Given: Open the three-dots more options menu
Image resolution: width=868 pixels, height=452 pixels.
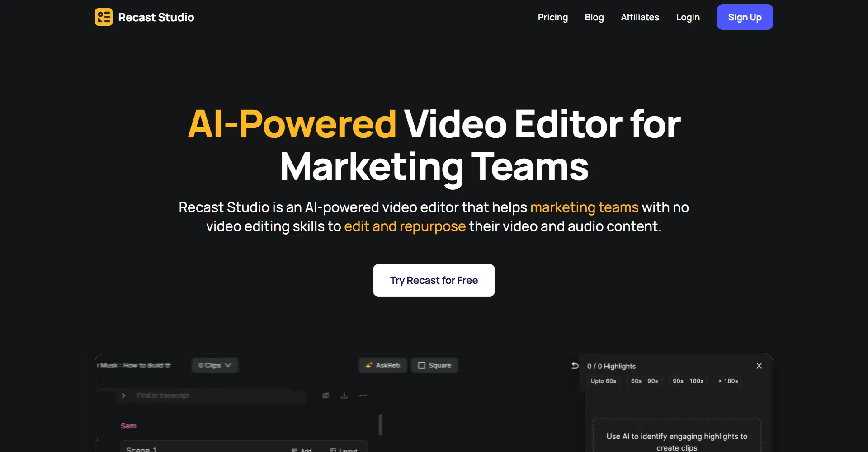Looking at the screenshot, I should point(363,395).
